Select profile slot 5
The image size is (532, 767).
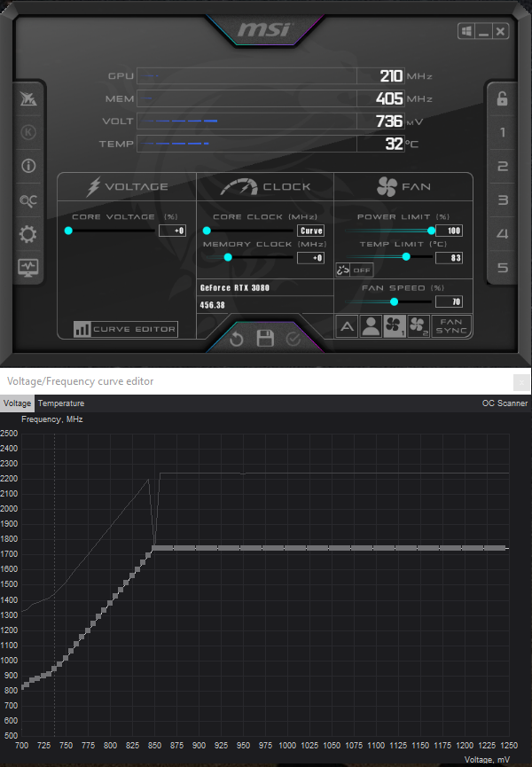click(x=502, y=268)
